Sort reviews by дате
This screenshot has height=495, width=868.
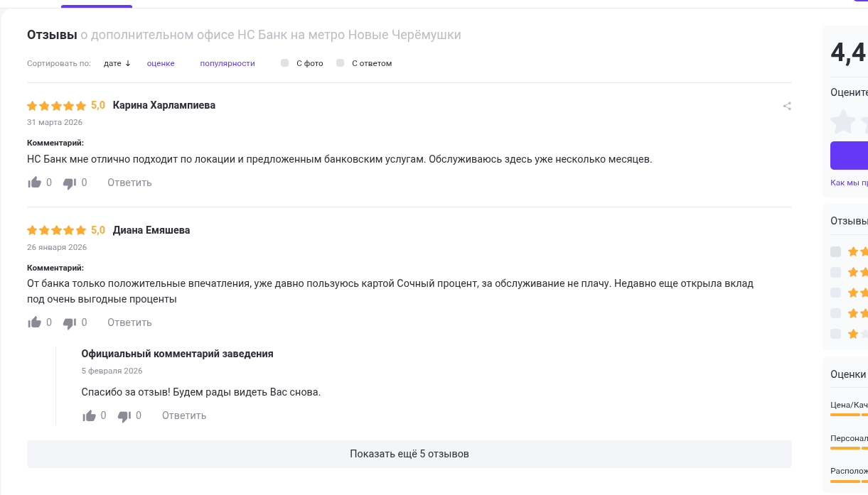click(x=117, y=63)
